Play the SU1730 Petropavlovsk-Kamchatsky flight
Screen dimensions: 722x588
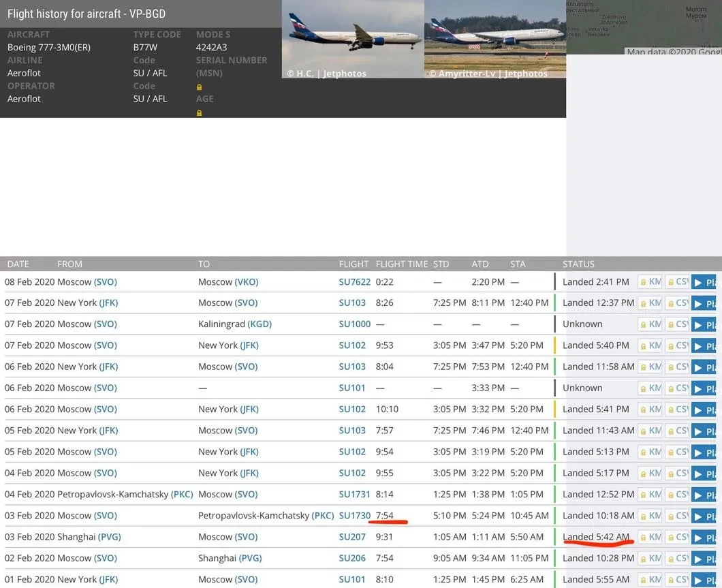[704, 516]
